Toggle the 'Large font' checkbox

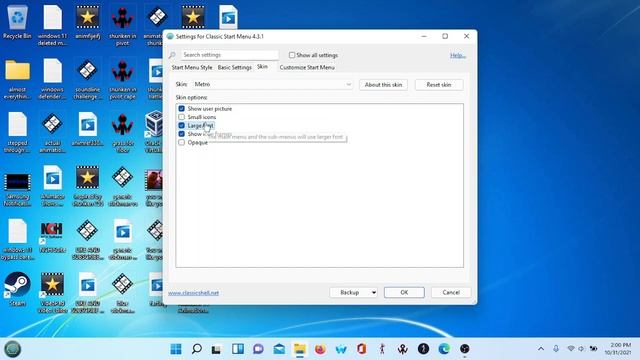(x=182, y=126)
